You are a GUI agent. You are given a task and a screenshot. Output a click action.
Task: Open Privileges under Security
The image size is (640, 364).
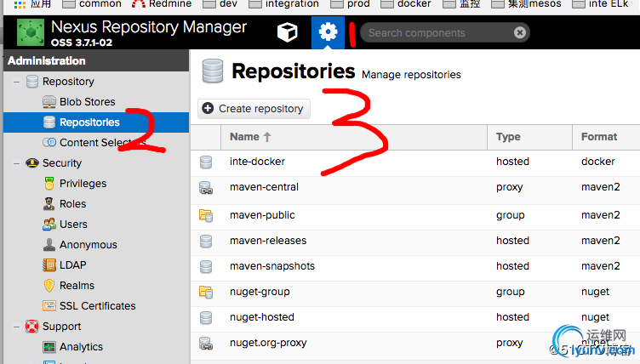tap(83, 183)
